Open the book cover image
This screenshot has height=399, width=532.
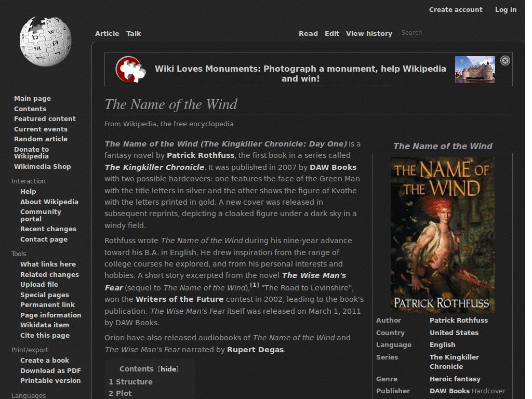coord(442,235)
